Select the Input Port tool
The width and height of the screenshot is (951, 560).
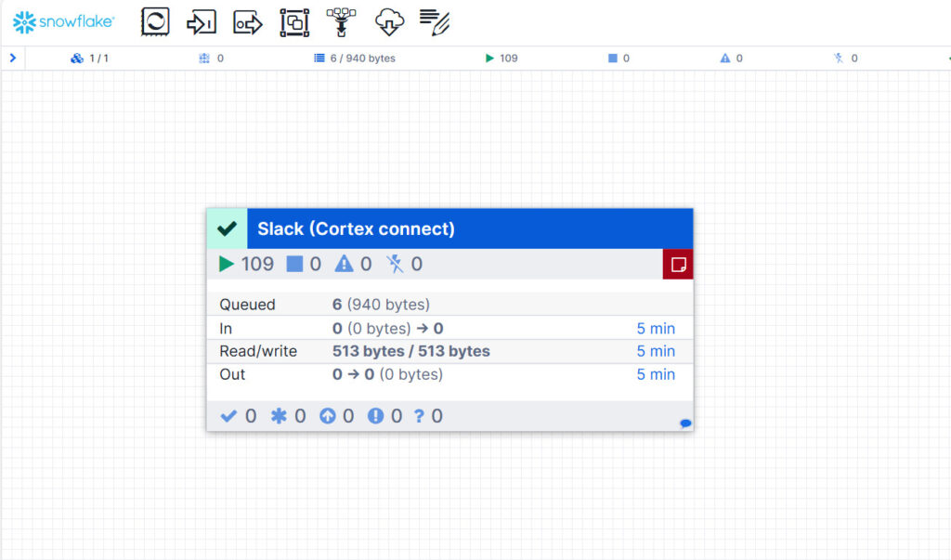pyautogui.click(x=202, y=22)
